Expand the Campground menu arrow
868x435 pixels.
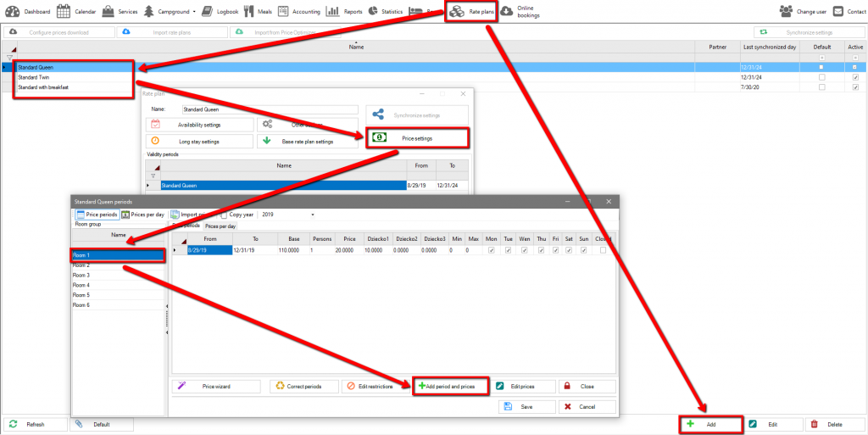coord(194,12)
